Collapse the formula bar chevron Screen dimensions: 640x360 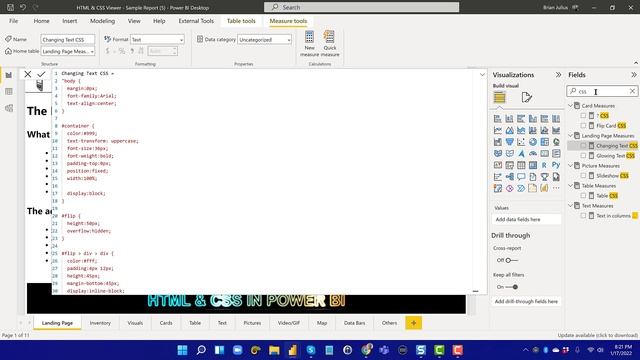coord(482,75)
